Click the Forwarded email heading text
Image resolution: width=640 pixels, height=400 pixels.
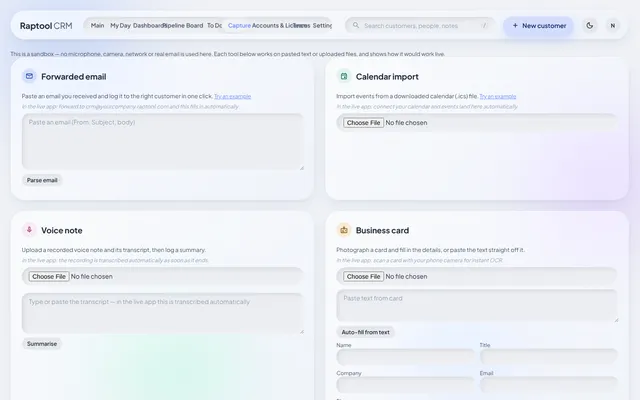[73, 77]
